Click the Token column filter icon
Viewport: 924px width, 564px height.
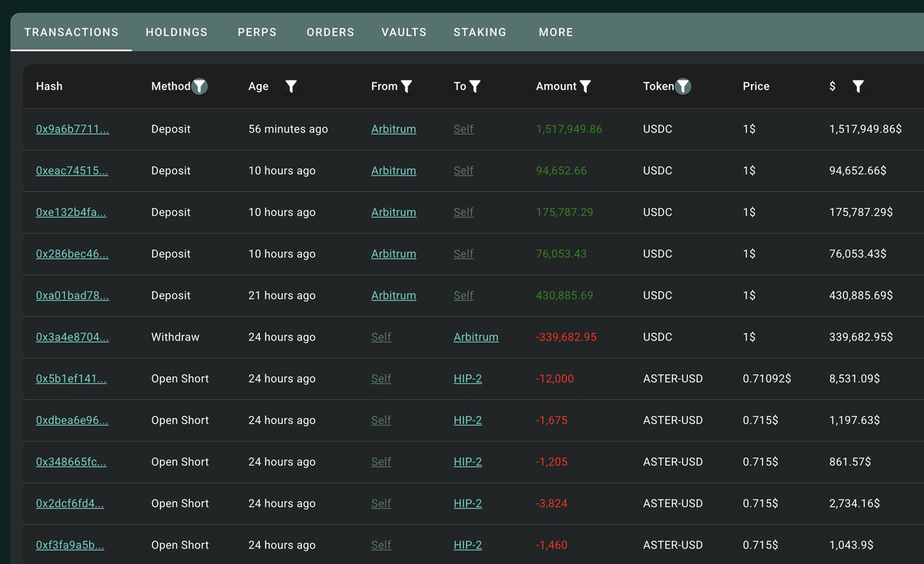tap(683, 86)
